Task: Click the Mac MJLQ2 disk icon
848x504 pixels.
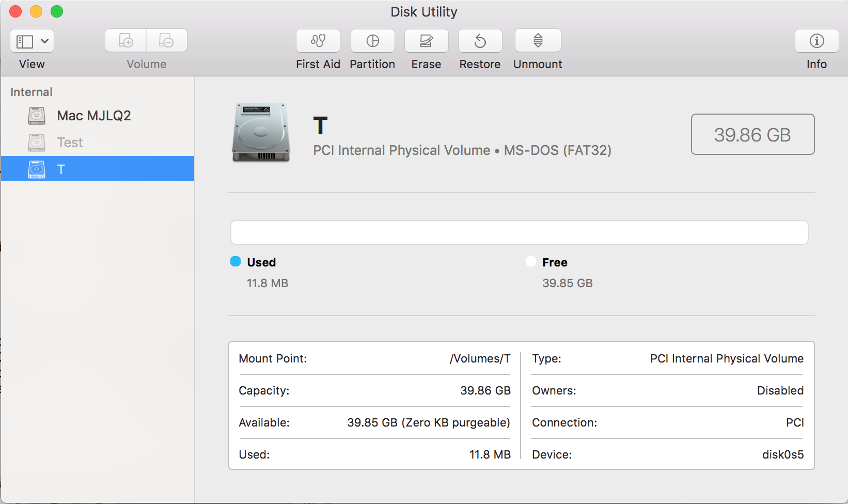Action: (37, 116)
